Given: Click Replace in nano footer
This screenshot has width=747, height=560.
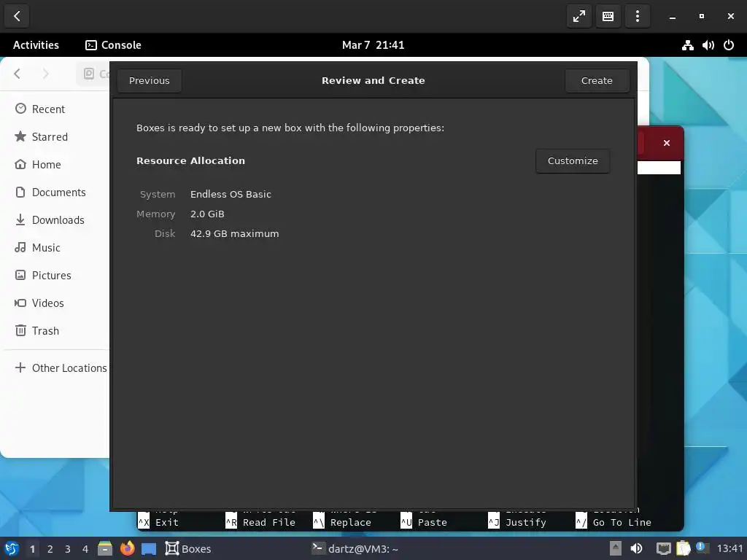Looking at the screenshot, I should 342,522.
